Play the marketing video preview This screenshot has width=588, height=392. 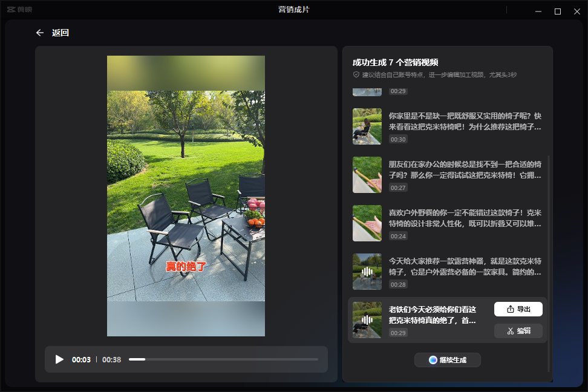(59, 359)
